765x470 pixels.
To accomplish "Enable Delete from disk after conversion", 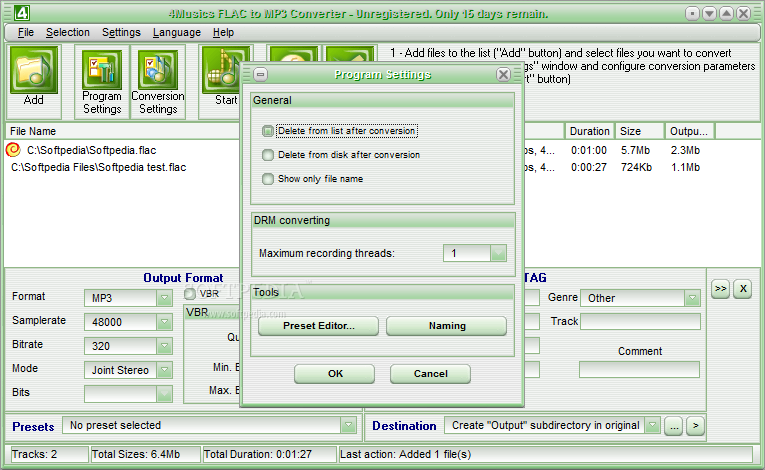I will 267,155.
